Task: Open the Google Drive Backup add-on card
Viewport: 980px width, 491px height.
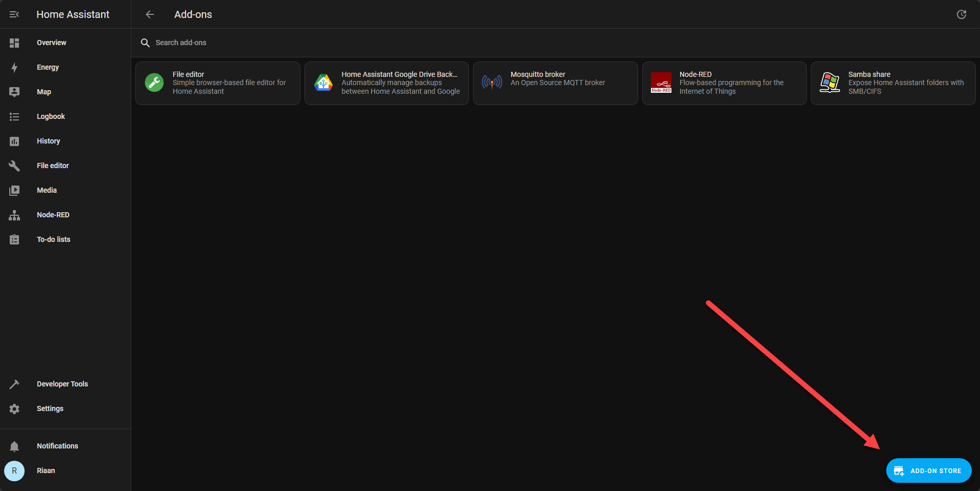Action: [x=386, y=83]
